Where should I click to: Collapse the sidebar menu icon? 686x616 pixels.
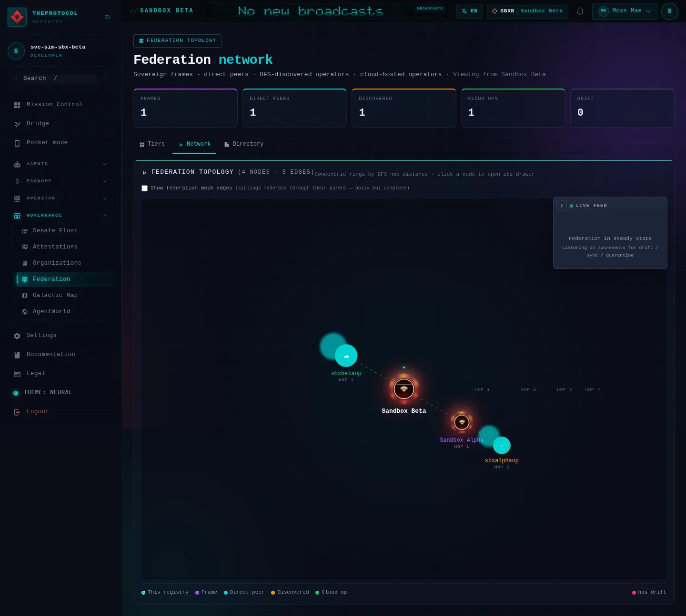pos(107,17)
